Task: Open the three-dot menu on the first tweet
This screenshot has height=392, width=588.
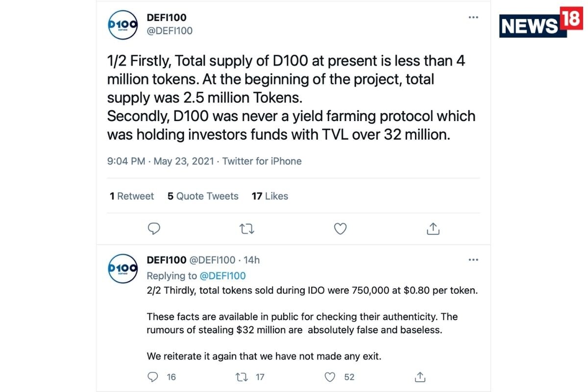Action: (473, 17)
